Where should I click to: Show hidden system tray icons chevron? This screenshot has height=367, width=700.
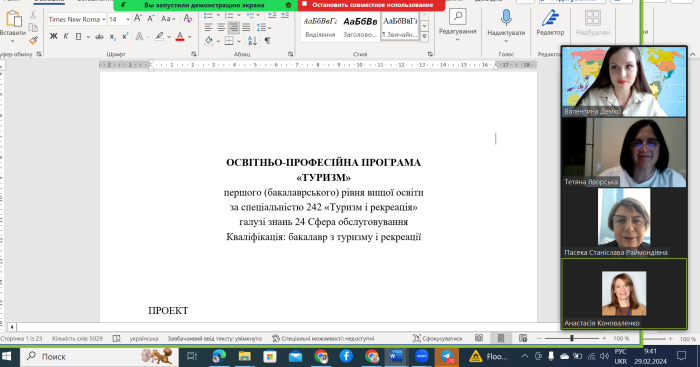(x=525, y=356)
